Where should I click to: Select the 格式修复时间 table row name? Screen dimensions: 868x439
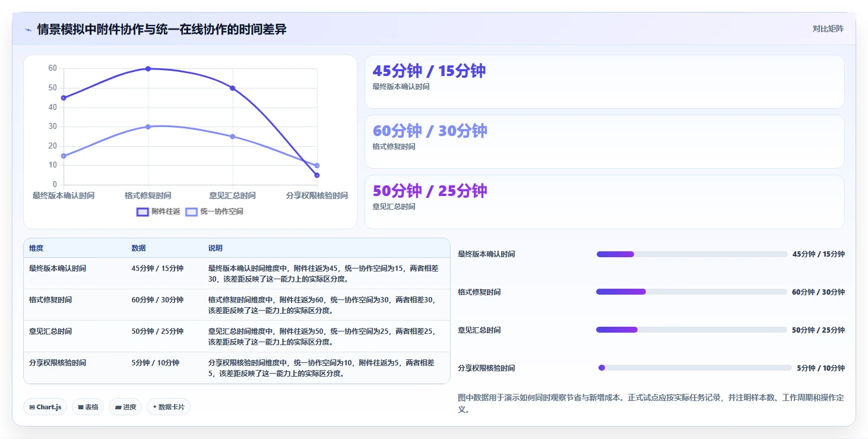tap(50, 300)
